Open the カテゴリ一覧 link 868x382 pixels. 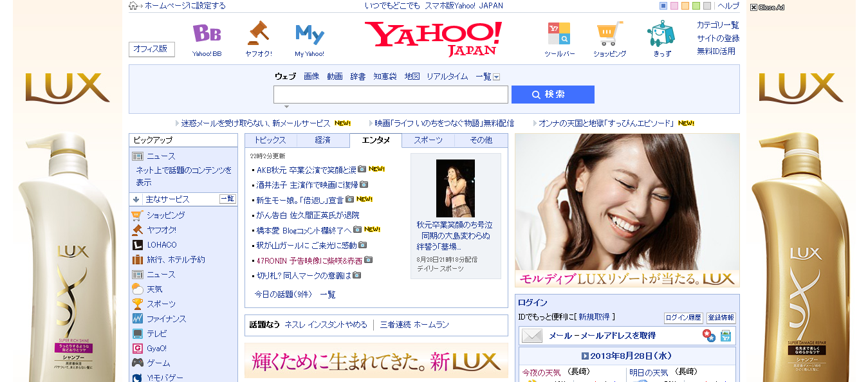(x=717, y=25)
